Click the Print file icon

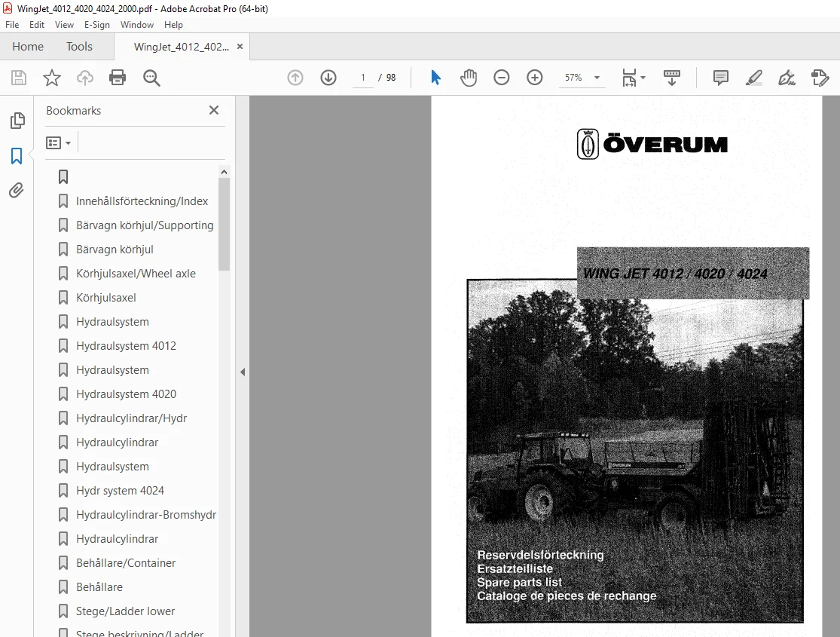118,78
